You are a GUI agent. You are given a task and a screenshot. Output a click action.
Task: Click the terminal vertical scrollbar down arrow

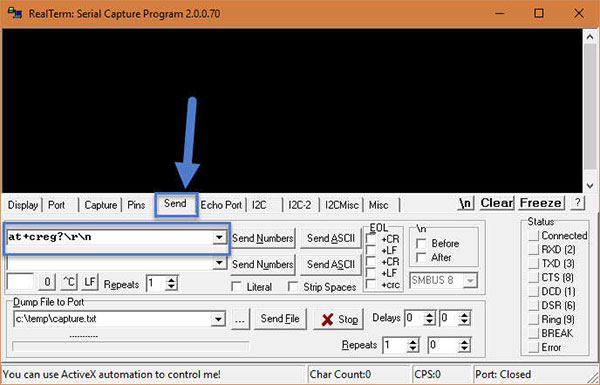pos(590,186)
